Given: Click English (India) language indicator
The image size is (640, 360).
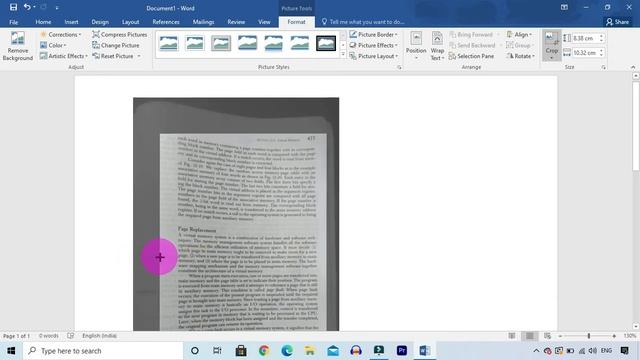Looking at the screenshot, I should (99, 336).
